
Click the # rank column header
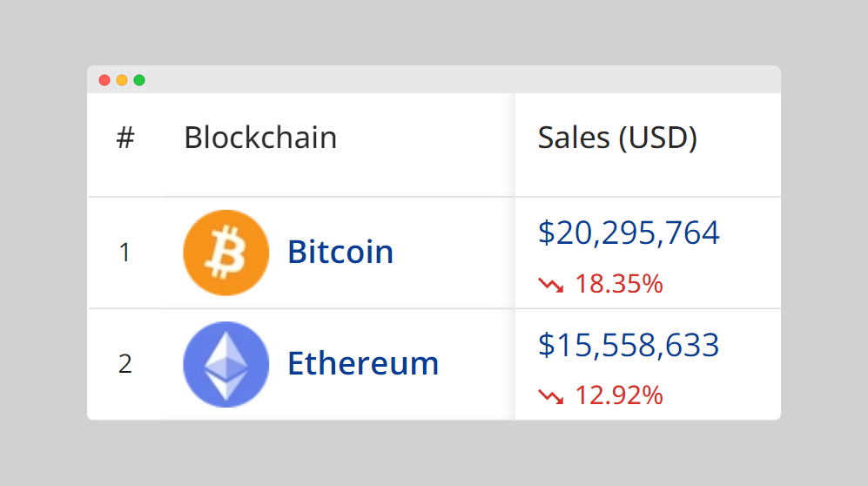click(x=125, y=138)
